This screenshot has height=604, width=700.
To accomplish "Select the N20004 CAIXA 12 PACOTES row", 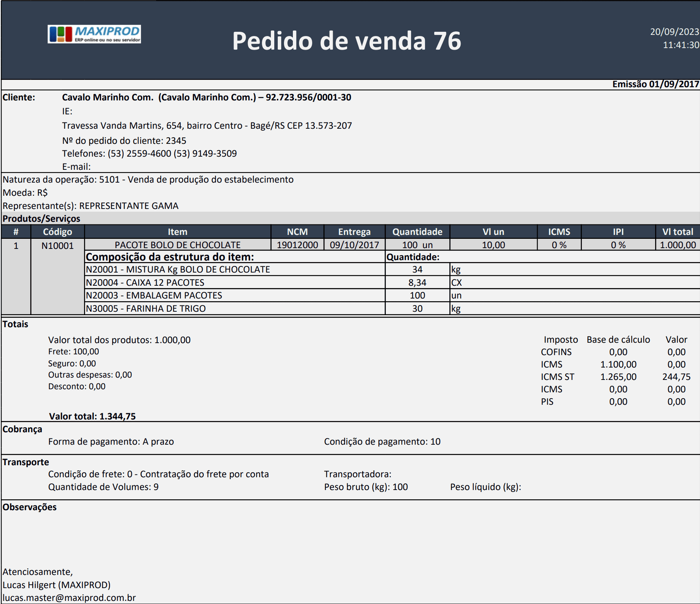I will pos(392,283).
